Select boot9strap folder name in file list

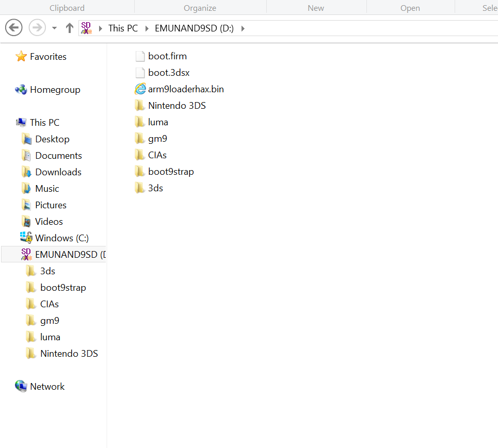(x=171, y=172)
